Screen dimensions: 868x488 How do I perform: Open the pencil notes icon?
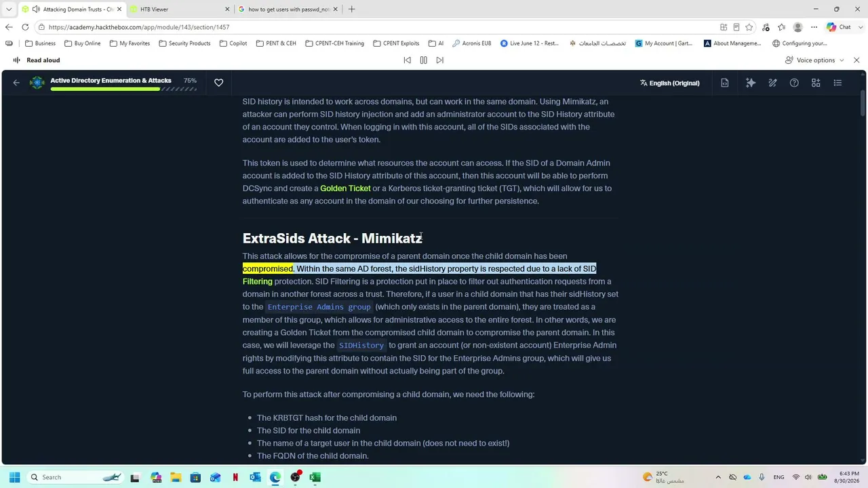point(772,83)
